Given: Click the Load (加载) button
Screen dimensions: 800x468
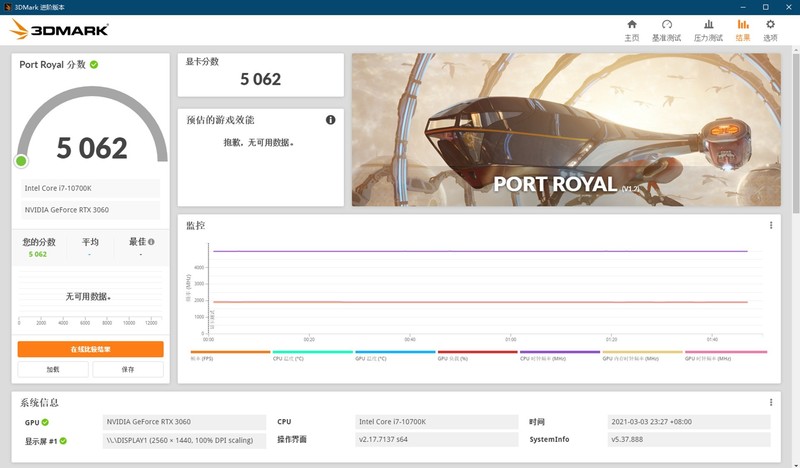Looking at the screenshot, I should 53,369.
